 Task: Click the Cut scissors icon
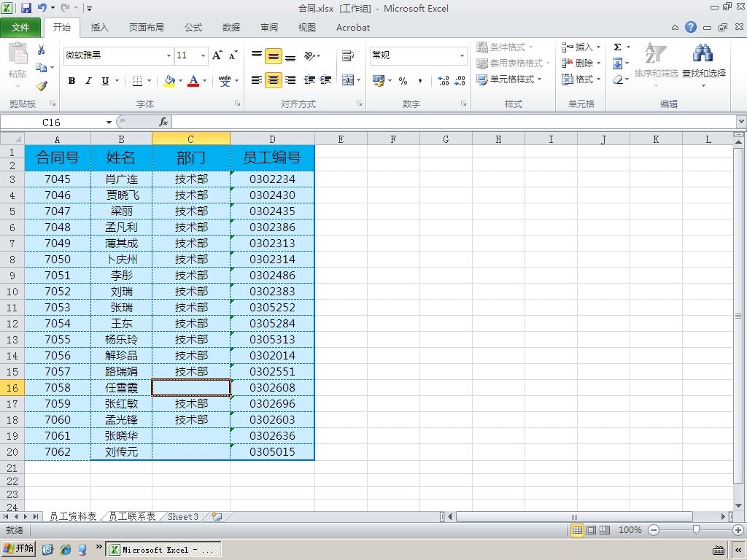coord(42,49)
